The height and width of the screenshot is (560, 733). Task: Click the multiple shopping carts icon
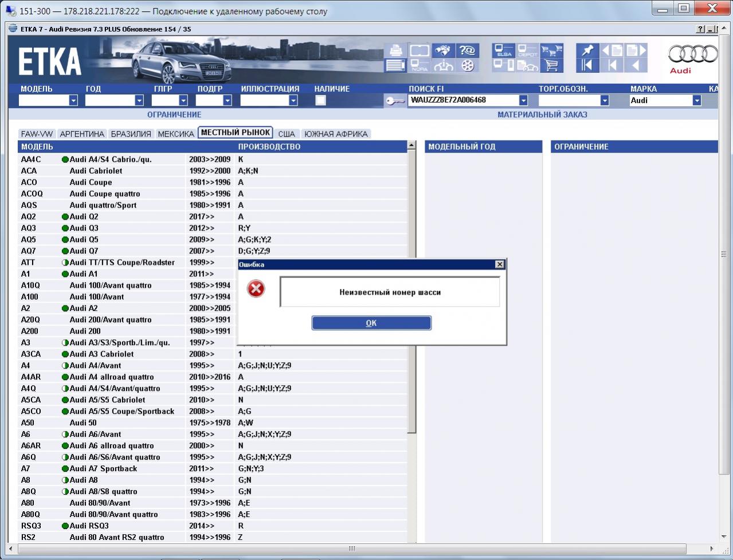[x=552, y=50]
